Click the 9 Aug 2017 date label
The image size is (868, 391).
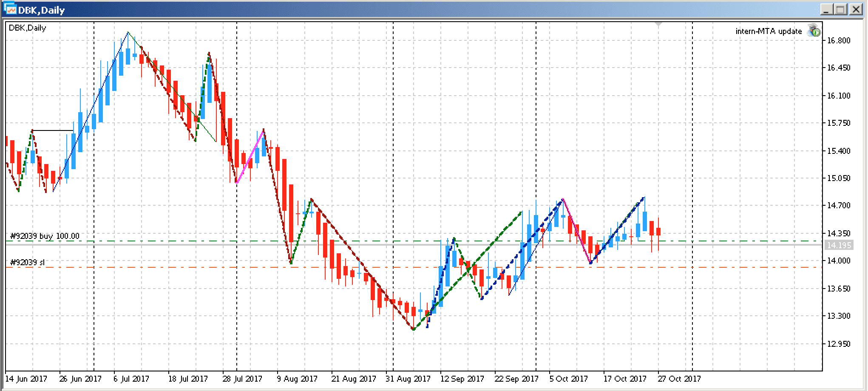[297, 379]
